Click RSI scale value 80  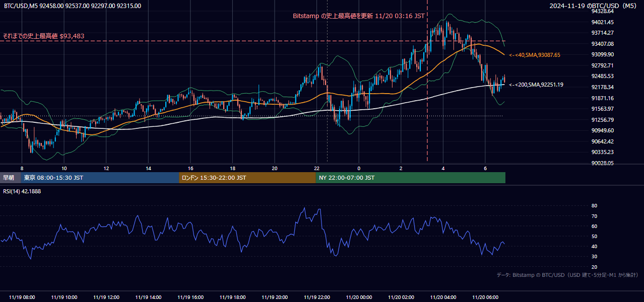(594, 206)
